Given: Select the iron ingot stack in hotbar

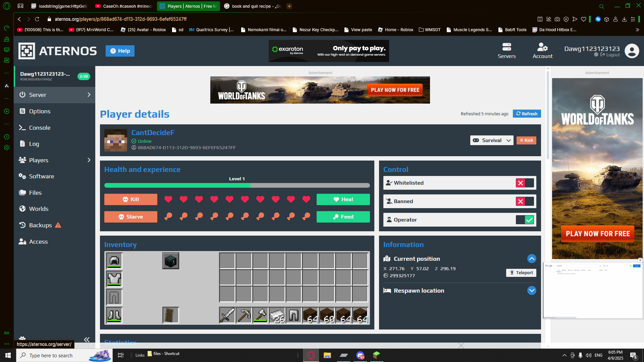Looking at the screenshot, I should click(277, 315).
